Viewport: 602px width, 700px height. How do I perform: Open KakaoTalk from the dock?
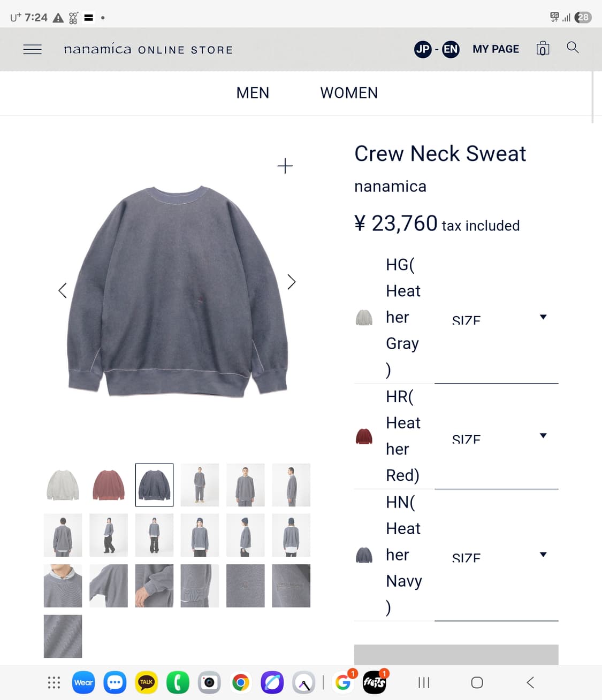146,682
